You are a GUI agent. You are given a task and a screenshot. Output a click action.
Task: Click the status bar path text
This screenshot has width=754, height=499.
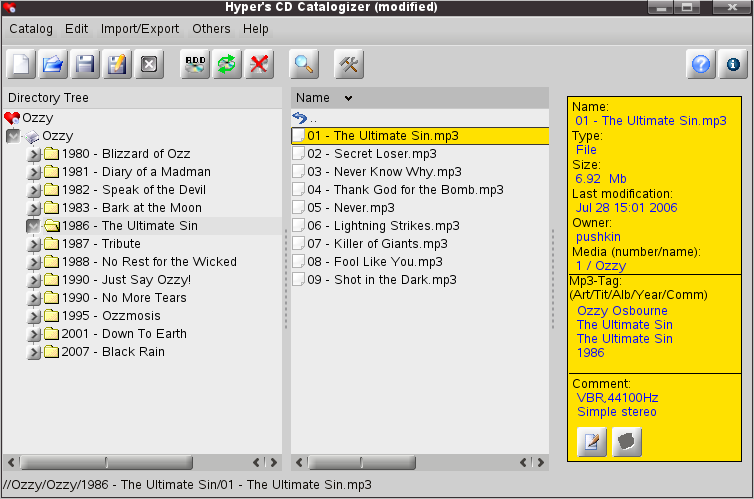tap(187, 485)
